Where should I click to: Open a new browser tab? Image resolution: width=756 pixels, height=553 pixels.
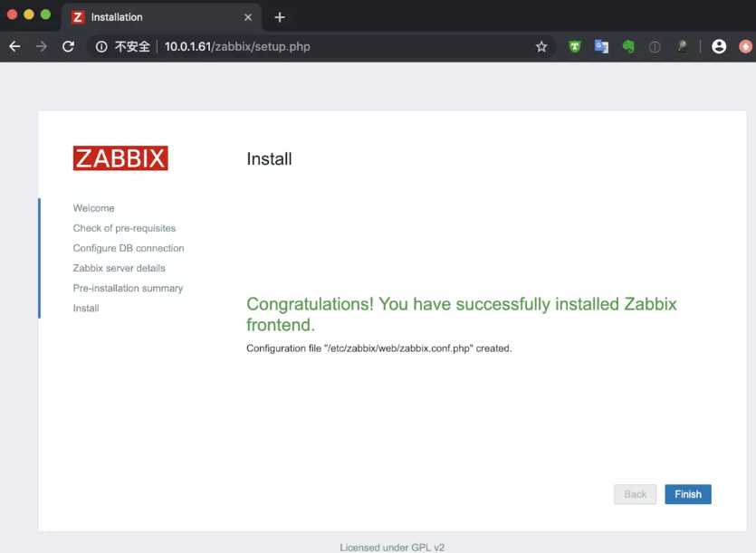(x=280, y=17)
